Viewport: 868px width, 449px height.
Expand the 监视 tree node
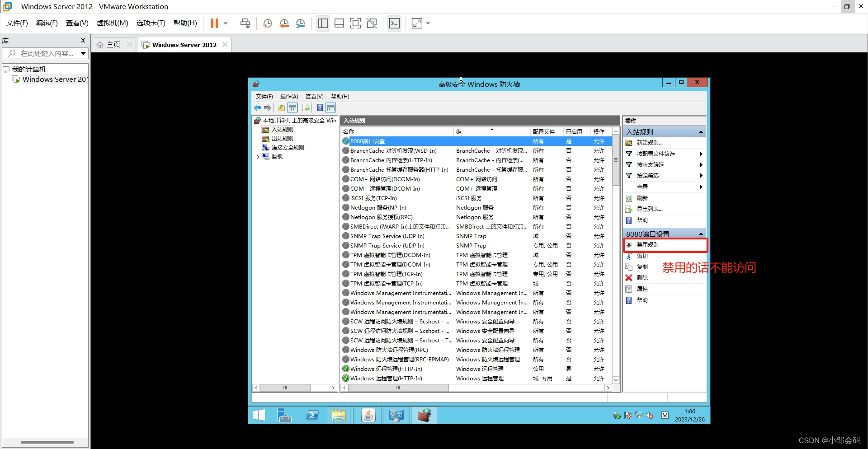(258, 157)
